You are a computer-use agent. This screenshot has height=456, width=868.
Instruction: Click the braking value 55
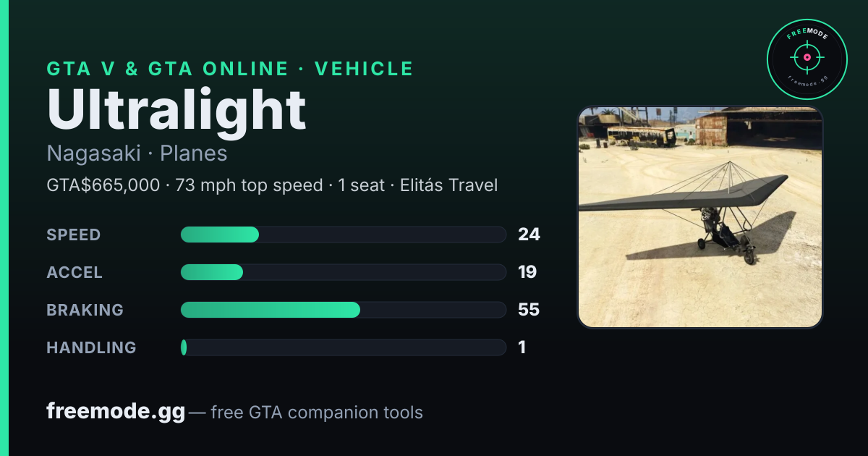(x=529, y=310)
